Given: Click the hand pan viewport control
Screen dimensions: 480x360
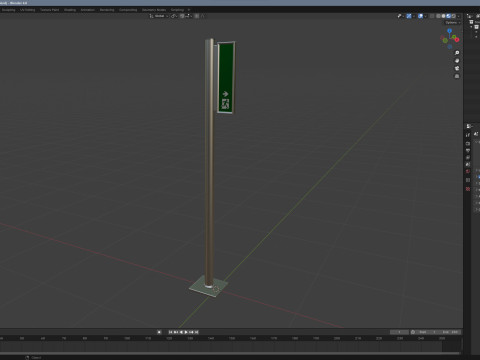Looking at the screenshot, I should (x=457, y=61).
